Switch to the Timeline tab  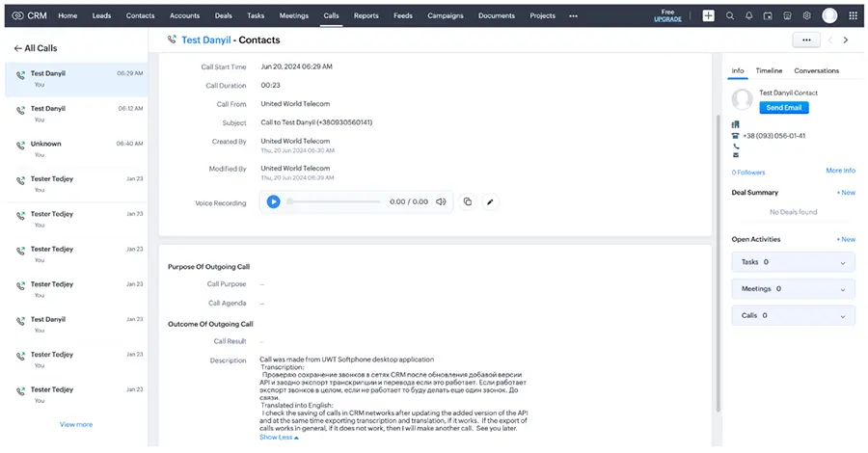[769, 70]
